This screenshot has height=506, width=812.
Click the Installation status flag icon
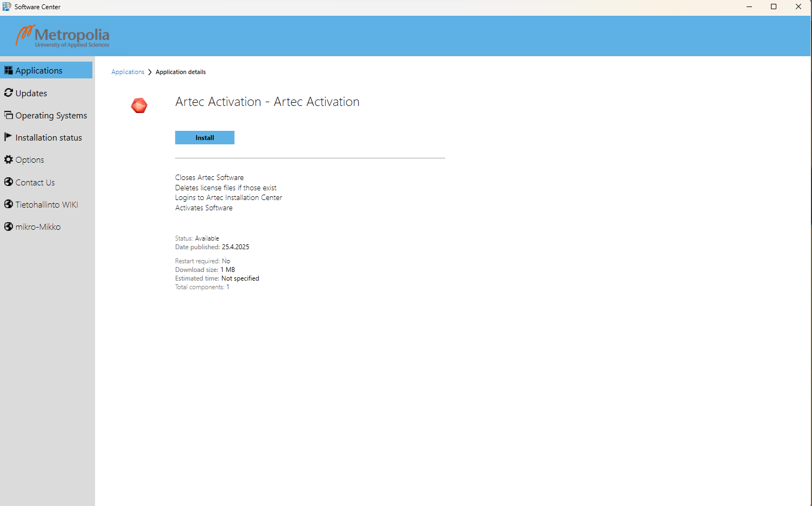(x=8, y=137)
